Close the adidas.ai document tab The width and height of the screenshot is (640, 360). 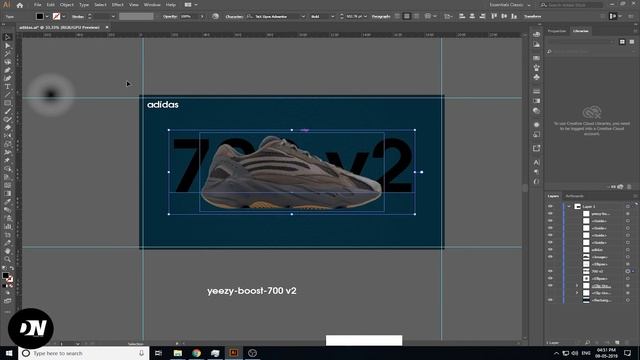[x=107, y=27]
